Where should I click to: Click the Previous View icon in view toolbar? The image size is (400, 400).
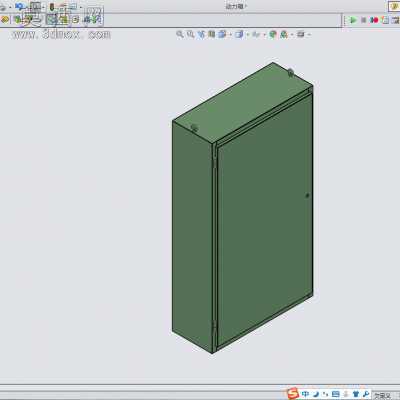(201, 34)
